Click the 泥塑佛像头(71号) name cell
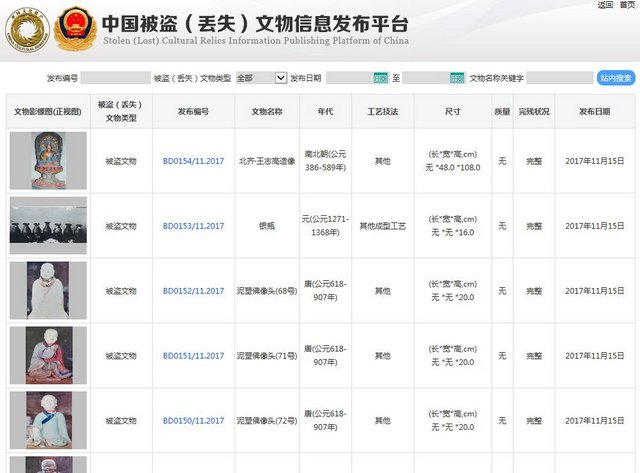The image size is (640, 473). [x=267, y=356]
